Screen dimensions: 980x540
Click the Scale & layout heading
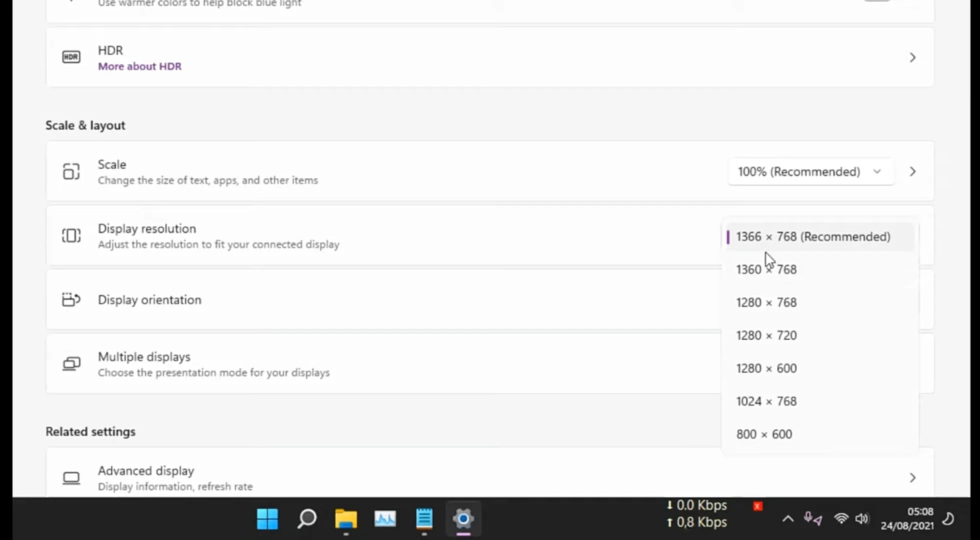[85, 125]
